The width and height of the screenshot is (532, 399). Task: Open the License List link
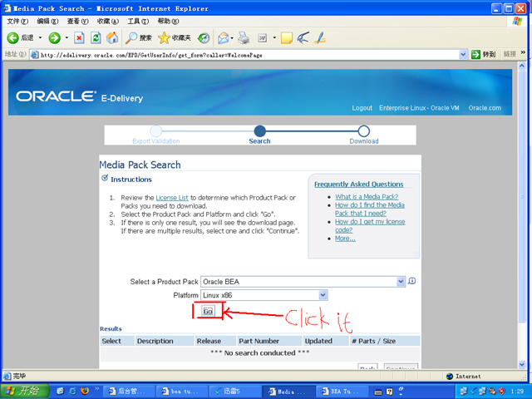[x=172, y=198]
